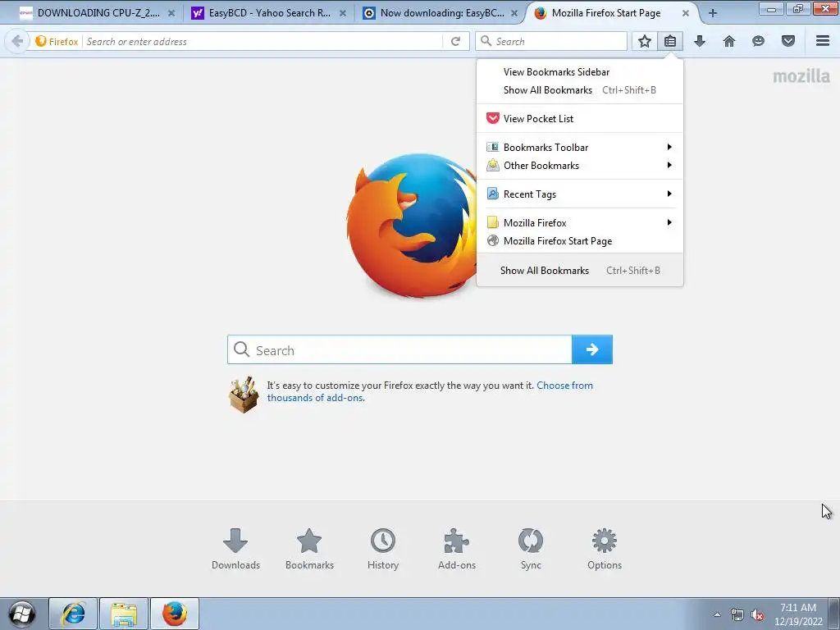
Task: Click the network tray icon
Action: [x=737, y=615]
